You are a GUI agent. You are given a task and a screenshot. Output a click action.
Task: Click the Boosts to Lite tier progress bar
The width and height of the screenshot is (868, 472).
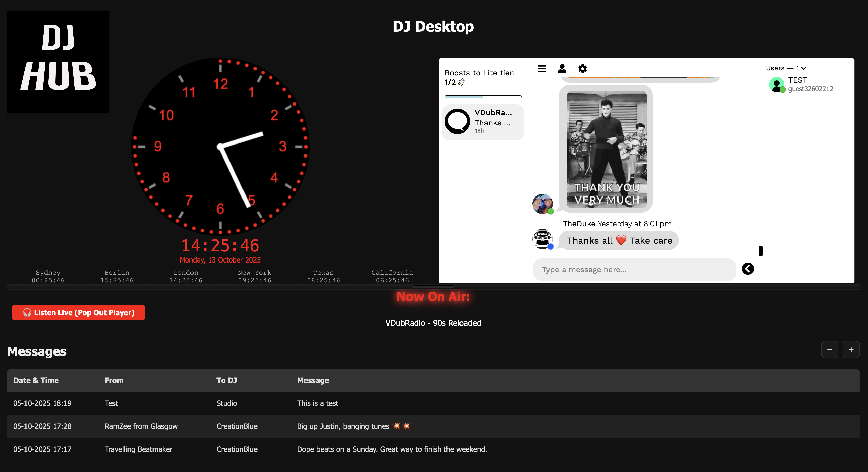click(483, 97)
